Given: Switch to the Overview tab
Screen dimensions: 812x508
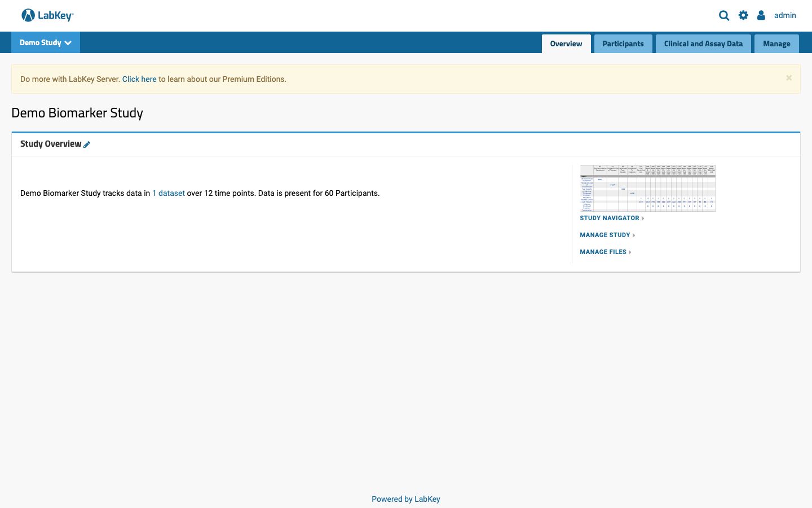Looking at the screenshot, I should [566, 44].
